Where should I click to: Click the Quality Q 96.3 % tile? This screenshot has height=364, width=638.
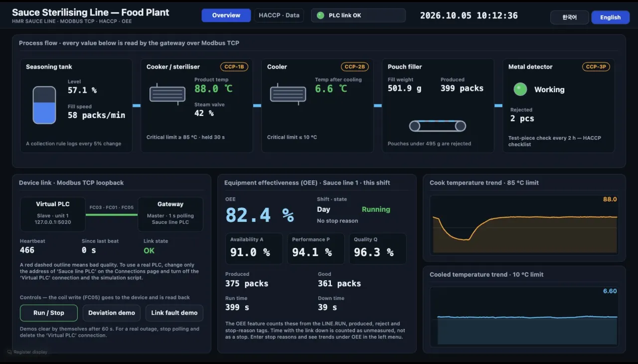[x=378, y=248]
